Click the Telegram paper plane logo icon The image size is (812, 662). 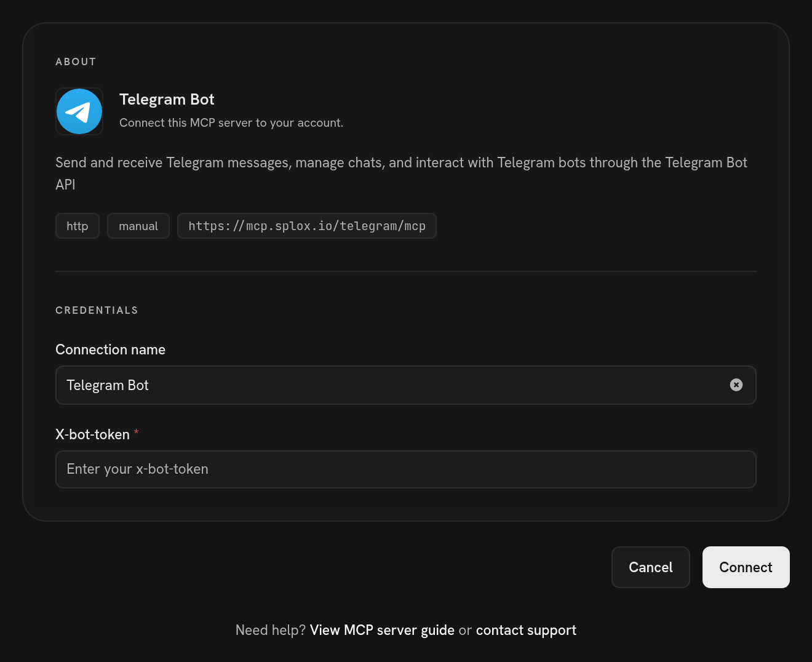click(x=79, y=111)
